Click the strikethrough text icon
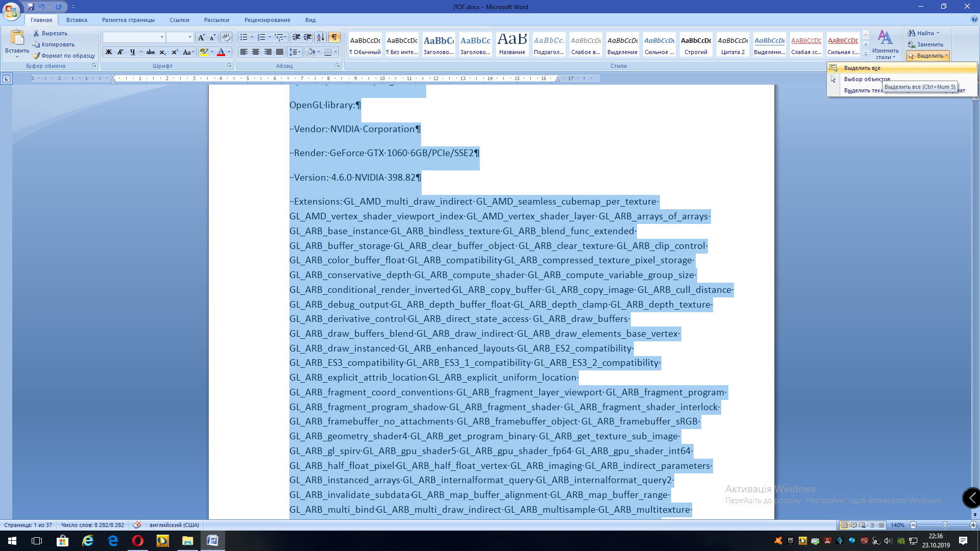The image size is (980, 551). coord(151,52)
